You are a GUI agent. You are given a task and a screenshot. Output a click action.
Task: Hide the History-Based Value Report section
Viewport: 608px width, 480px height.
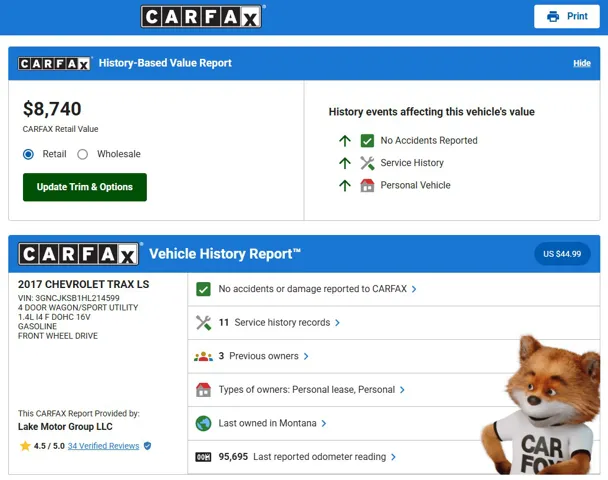point(581,63)
